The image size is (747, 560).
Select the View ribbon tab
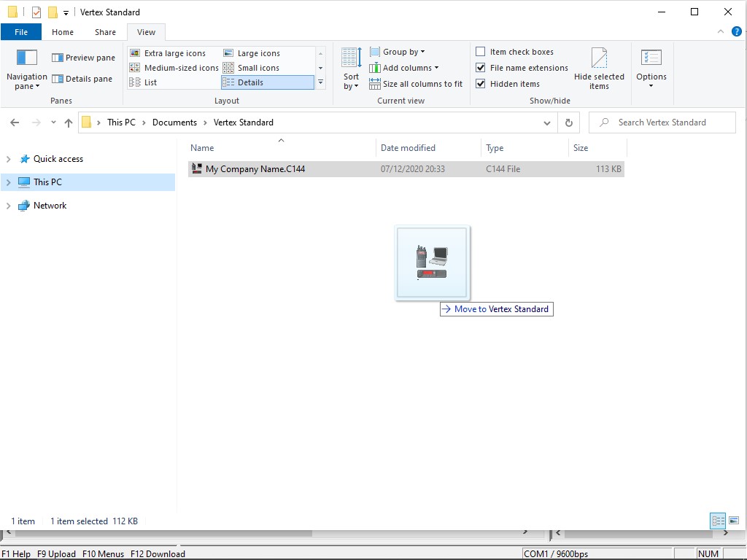click(146, 32)
